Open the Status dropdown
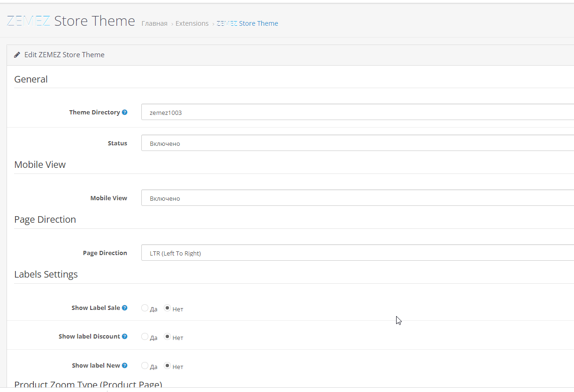574x392 pixels. 357,143
